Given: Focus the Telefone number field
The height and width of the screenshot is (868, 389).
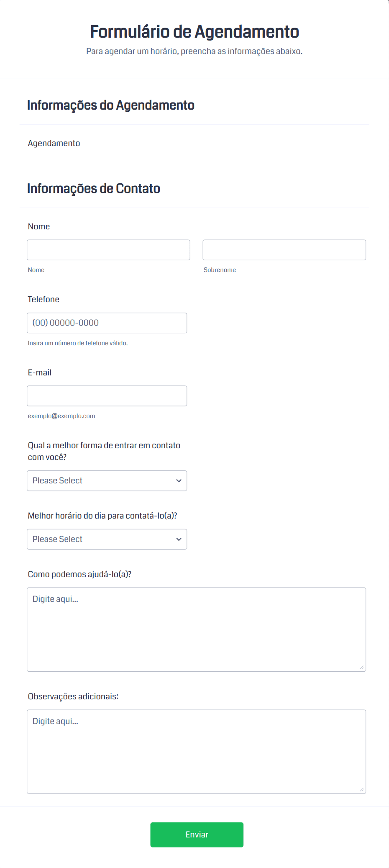Looking at the screenshot, I should pyautogui.click(x=107, y=323).
